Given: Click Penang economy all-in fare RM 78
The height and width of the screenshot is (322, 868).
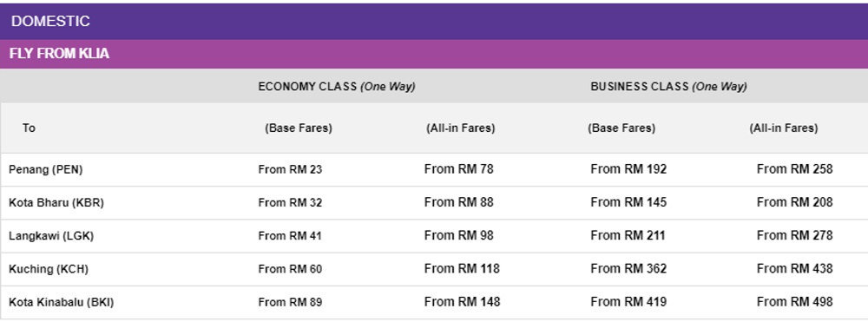Looking at the screenshot, I should coord(459,169).
